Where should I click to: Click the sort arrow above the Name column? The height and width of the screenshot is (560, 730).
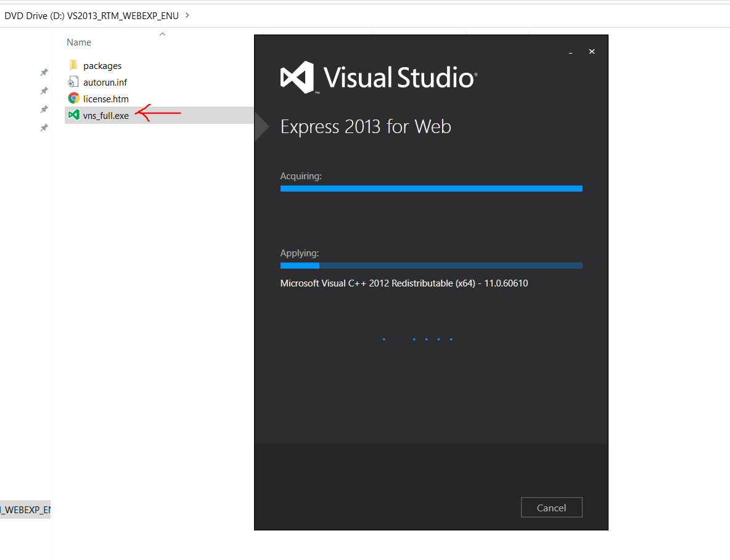[x=163, y=34]
